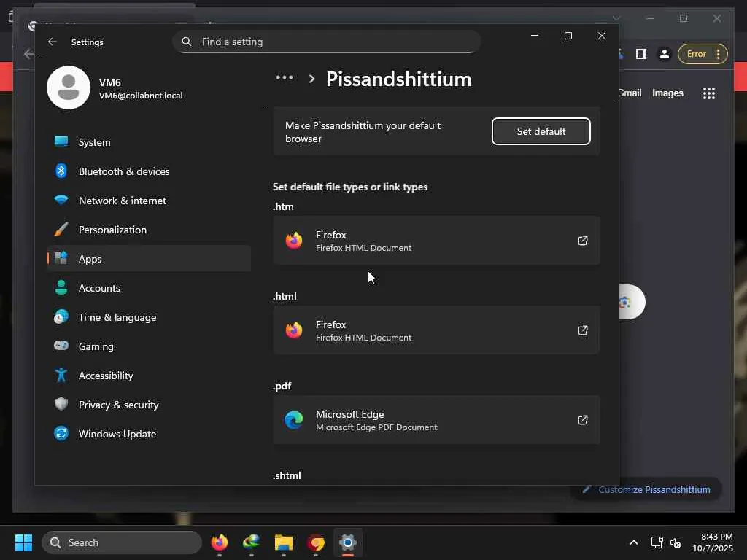Click the Firefox icon in .html row
The image size is (747, 560).
(x=294, y=330)
